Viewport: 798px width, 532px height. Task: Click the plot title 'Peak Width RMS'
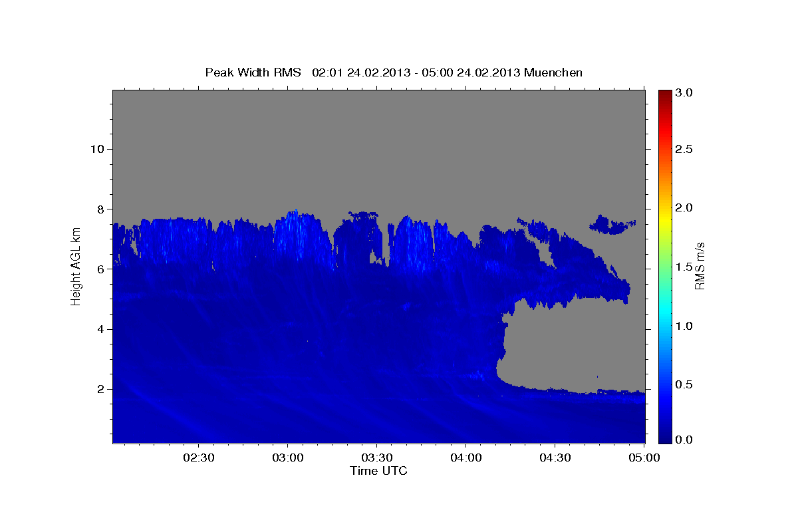pos(253,72)
